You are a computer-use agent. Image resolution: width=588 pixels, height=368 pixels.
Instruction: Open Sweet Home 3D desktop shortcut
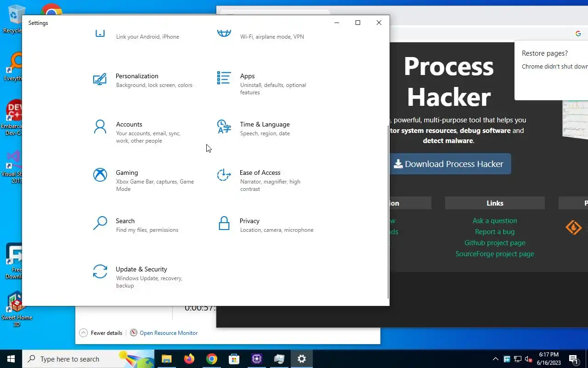point(17,309)
